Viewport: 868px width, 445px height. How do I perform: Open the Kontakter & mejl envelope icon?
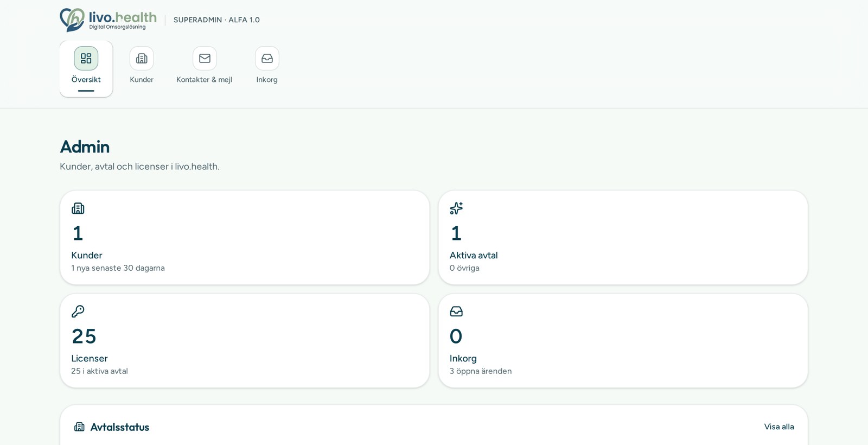tap(205, 58)
